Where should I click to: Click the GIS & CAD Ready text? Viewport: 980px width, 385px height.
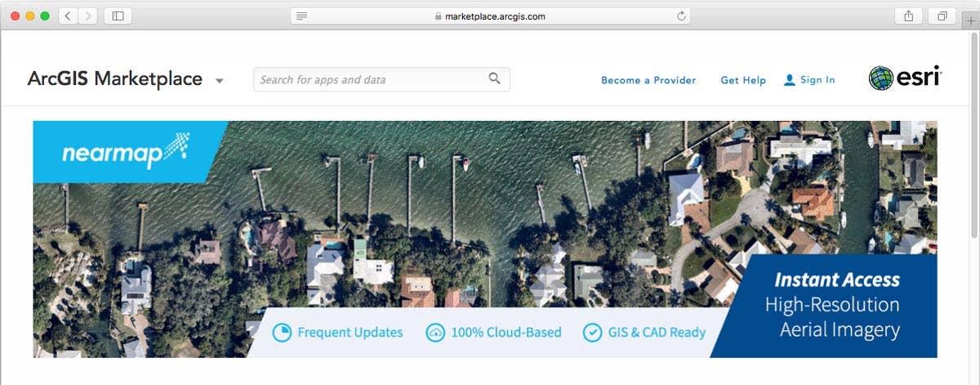point(657,333)
